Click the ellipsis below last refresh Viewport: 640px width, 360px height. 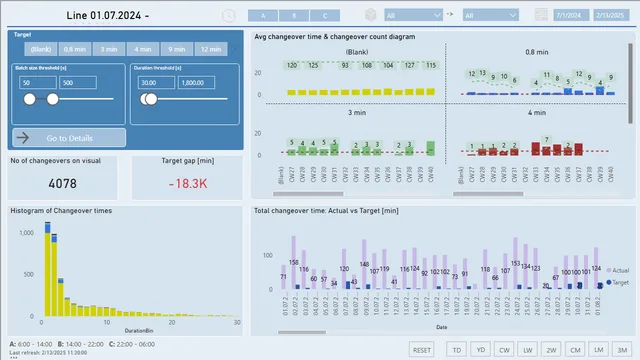tap(13, 358)
